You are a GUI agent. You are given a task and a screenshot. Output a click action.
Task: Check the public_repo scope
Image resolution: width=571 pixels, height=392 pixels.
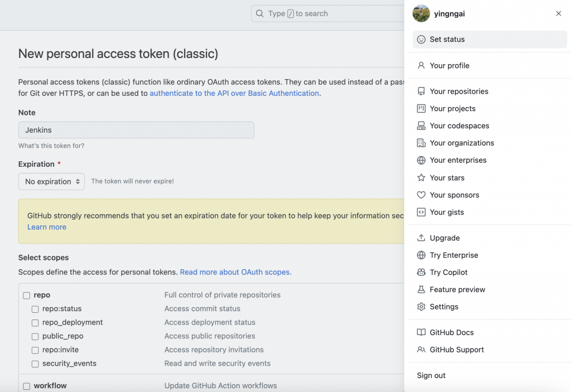35,337
